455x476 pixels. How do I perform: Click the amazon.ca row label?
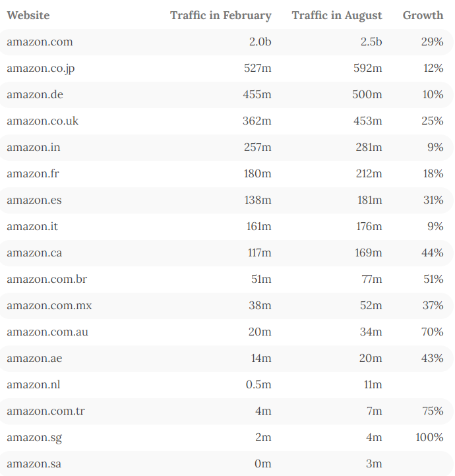pyautogui.click(x=34, y=253)
